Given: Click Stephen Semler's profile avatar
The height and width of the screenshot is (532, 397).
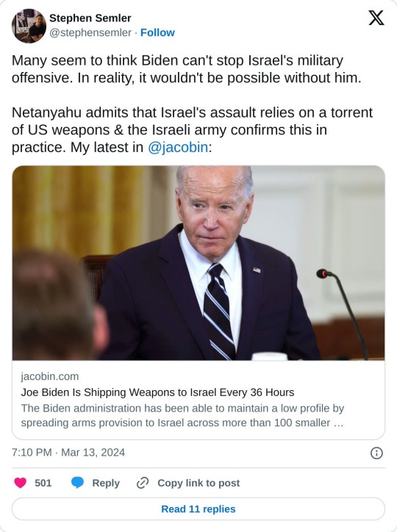Looking at the screenshot, I should pyautogui.click(x=29, y=26).
